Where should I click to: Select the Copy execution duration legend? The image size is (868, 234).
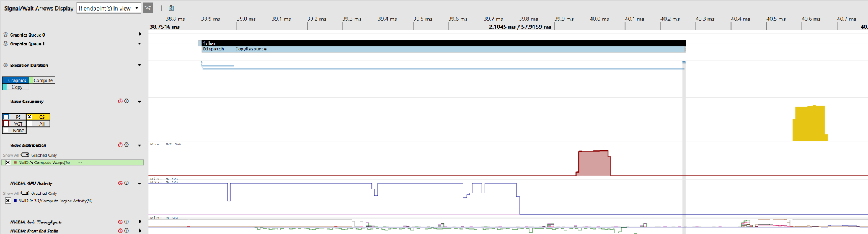click(16, 87)
